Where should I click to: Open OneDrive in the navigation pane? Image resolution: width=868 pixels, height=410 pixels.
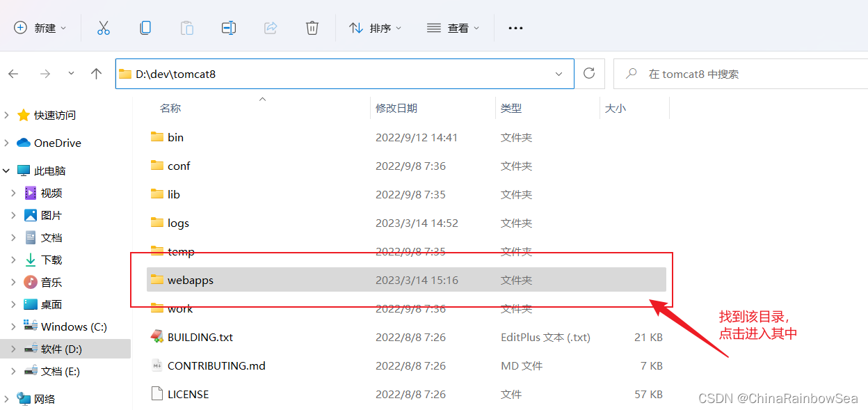[x=58, y=143]
